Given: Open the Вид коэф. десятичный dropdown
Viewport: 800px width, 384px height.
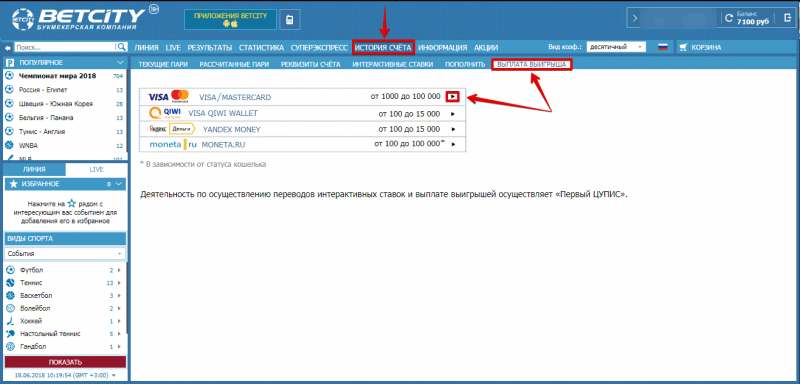Looking at the screenshot, I should pyautogui.click(x=616, y=47).
